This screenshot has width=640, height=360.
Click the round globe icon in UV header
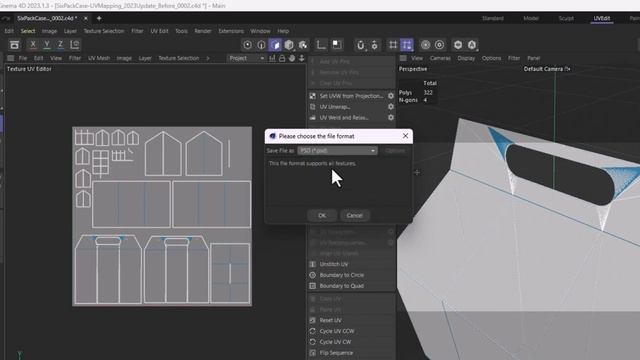coord(292,58)
